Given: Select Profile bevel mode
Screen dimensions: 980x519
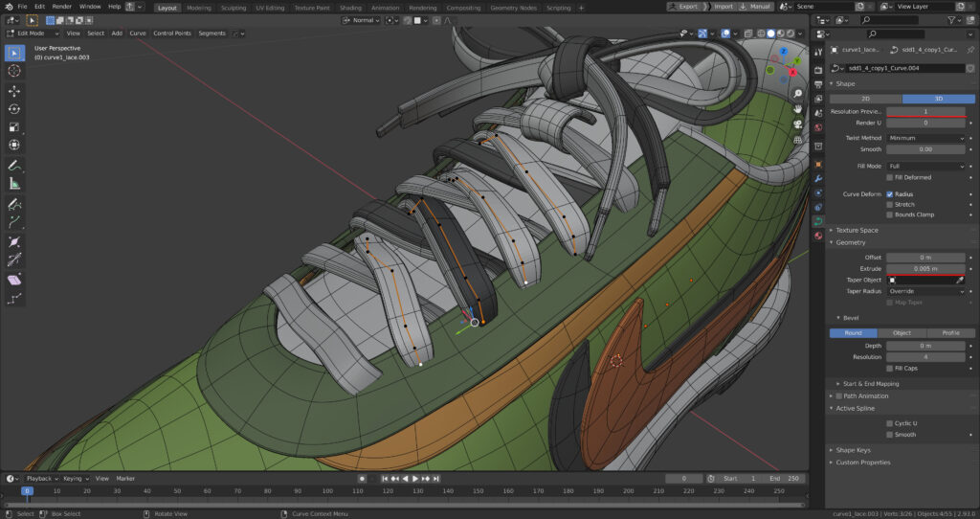Looking at the screenshot, I should [x=950, y=333].
